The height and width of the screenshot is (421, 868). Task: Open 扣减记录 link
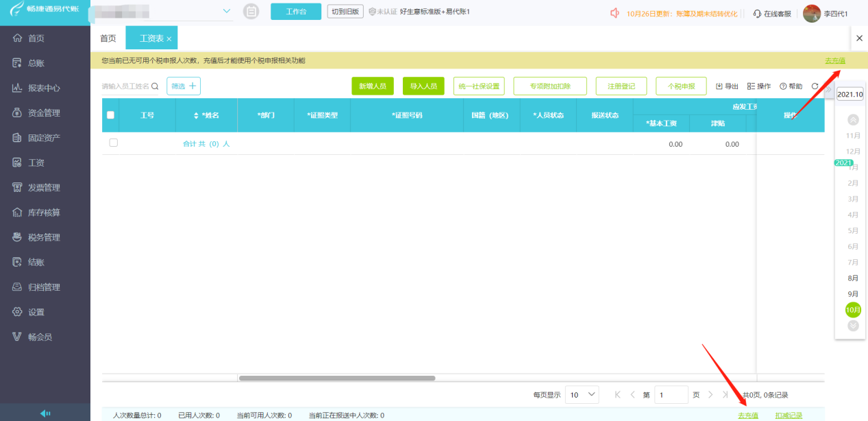point(789,416)
